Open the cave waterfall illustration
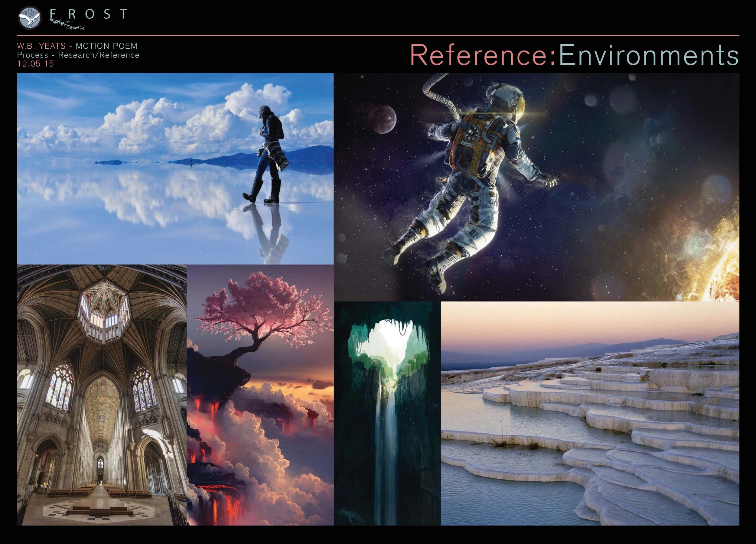 [x=387, y=413]
